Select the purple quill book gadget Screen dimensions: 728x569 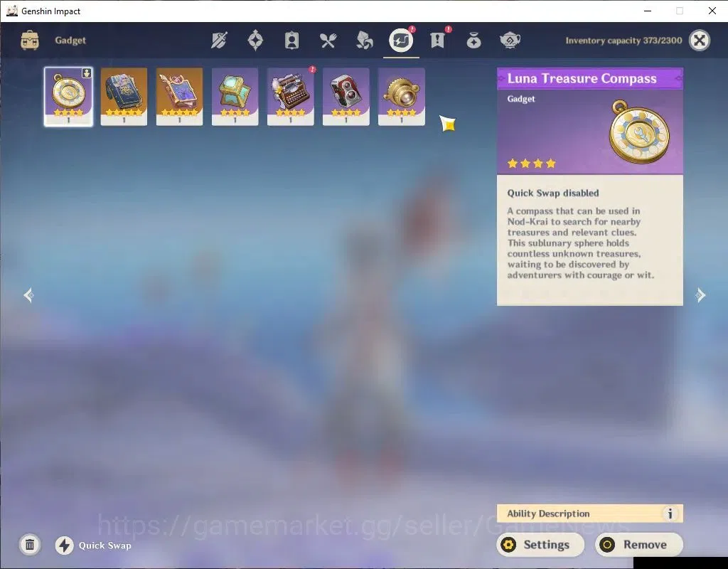pyautogui.click(x=179, y=97)
